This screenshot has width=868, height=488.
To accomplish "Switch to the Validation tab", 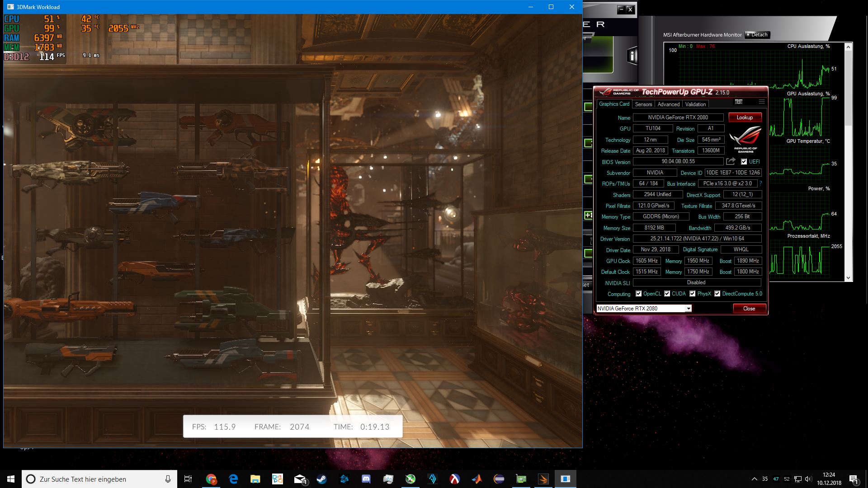I will [x=695, y=104].
